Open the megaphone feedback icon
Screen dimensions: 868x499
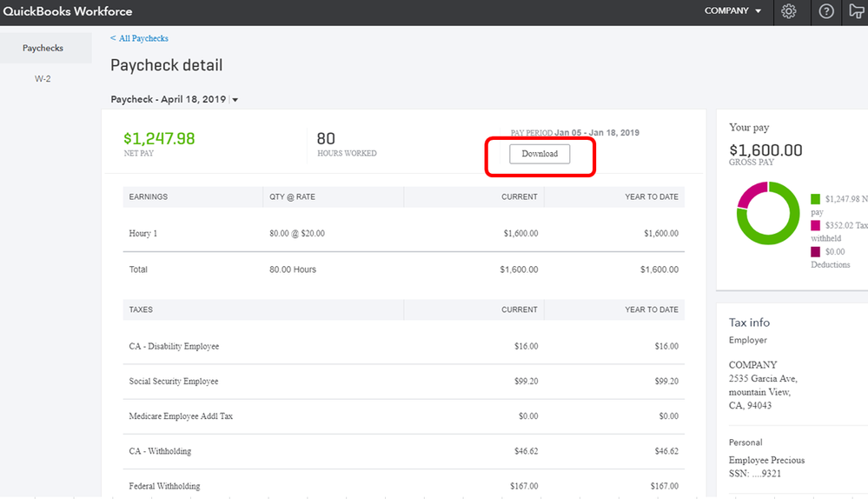point(856,11)
